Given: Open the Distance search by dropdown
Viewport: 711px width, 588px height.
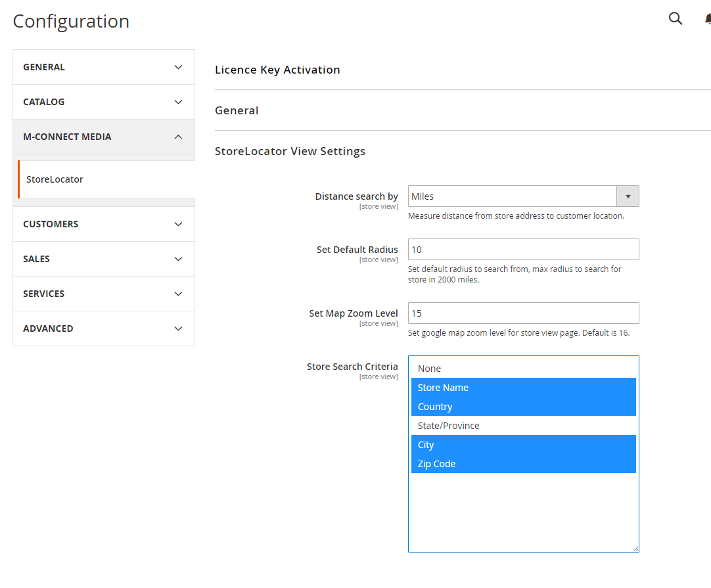Looking at the screenshot, I should [523, 196].
